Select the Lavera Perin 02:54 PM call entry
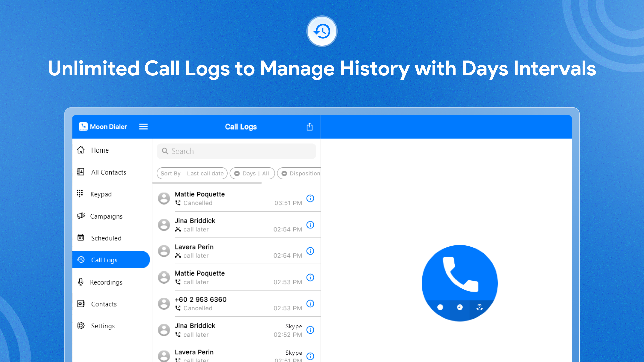Viewport: 644px width, 362px height. pos(236,251)
